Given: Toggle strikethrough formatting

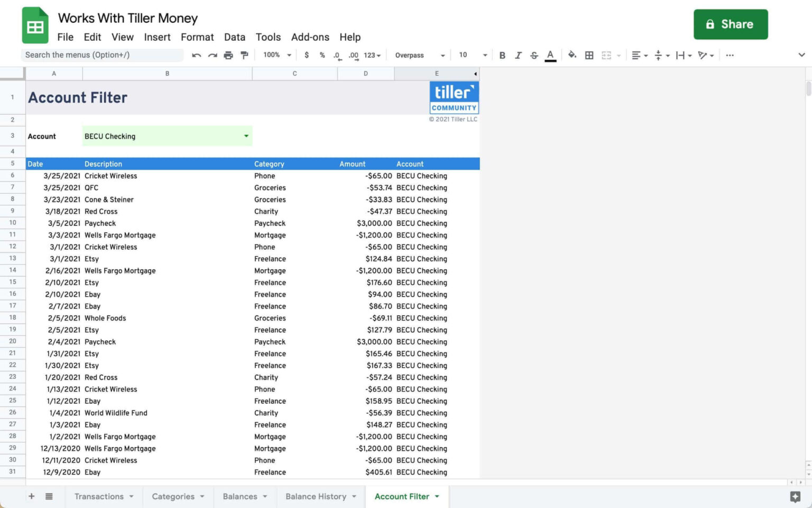Looking at the screenshot, I should tap(534, 55).
